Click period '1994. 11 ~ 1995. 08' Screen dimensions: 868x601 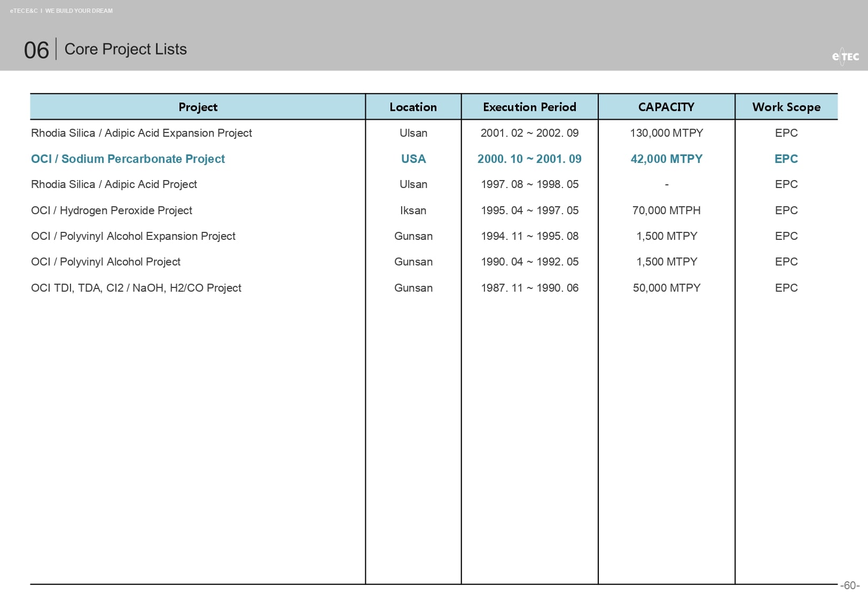(529, 236)
